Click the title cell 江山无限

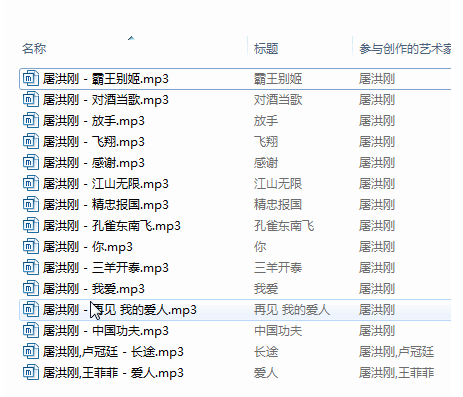[278, 184]
